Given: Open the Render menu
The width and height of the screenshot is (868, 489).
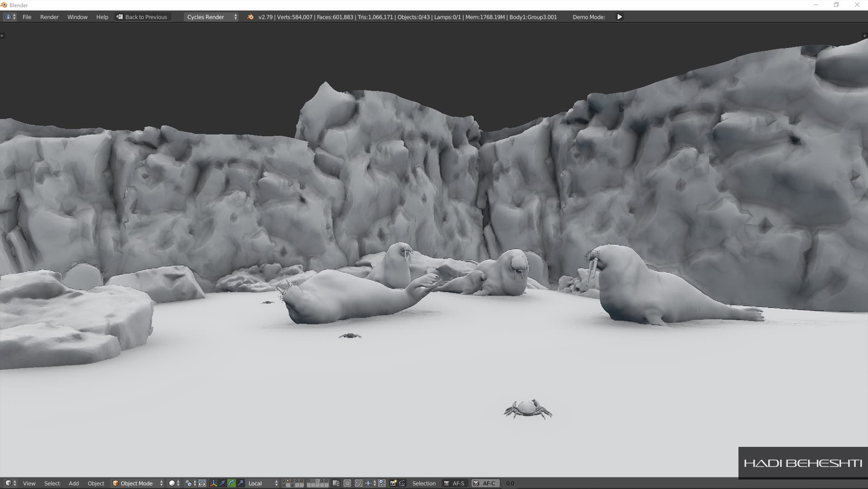Looking at the screenshot, I should [49, 17].
